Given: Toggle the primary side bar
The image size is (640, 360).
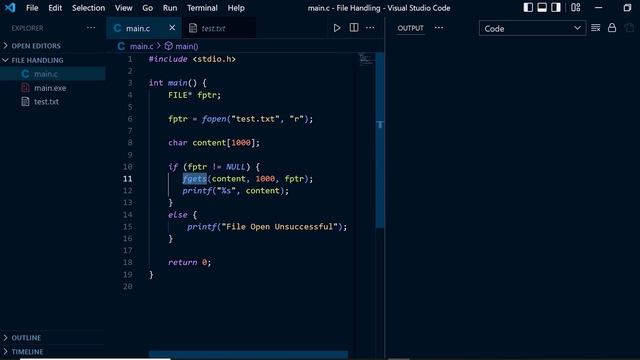Looking at the screenshot, I should pos(528,8).
